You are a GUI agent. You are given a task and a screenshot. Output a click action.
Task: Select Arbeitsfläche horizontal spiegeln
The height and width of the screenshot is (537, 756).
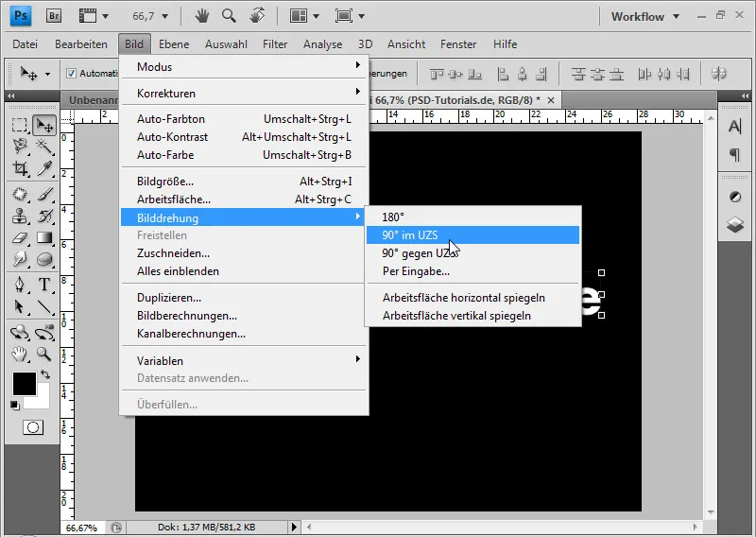(x=472, y=298)
